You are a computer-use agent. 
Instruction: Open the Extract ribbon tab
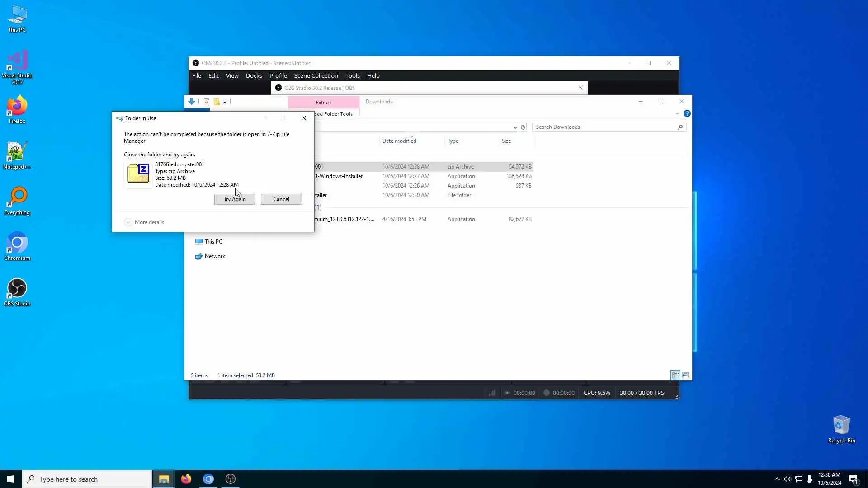click(323, 103)
